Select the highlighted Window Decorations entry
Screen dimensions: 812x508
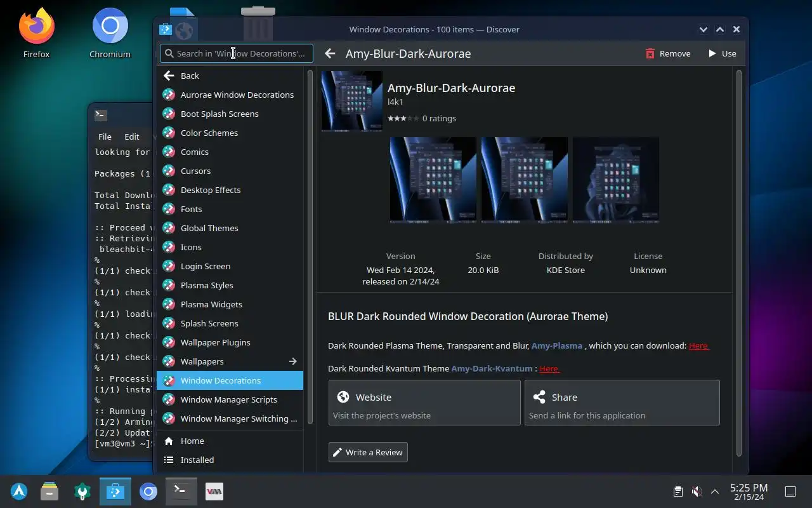[230, 380]
